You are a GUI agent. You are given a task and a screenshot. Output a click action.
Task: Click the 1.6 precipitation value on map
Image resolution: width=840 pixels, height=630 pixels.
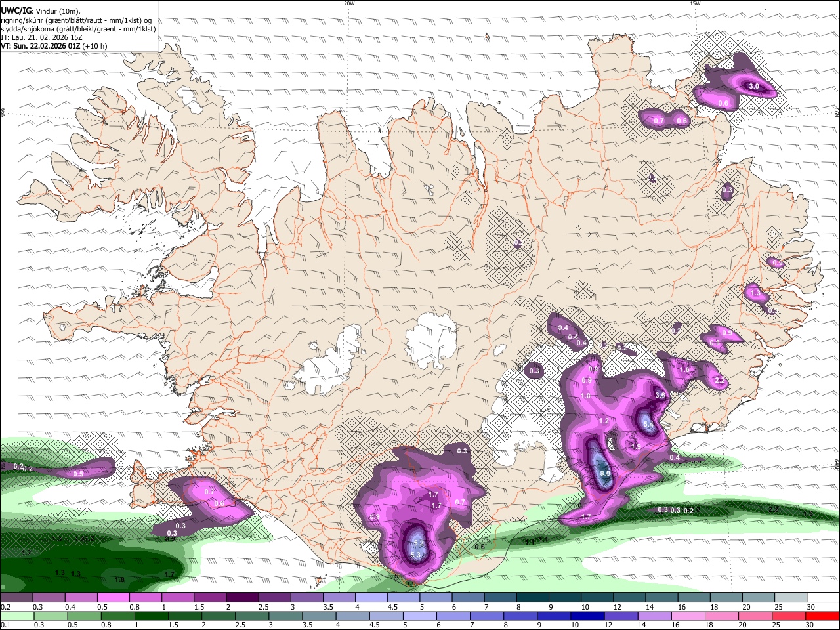(684, 369)
